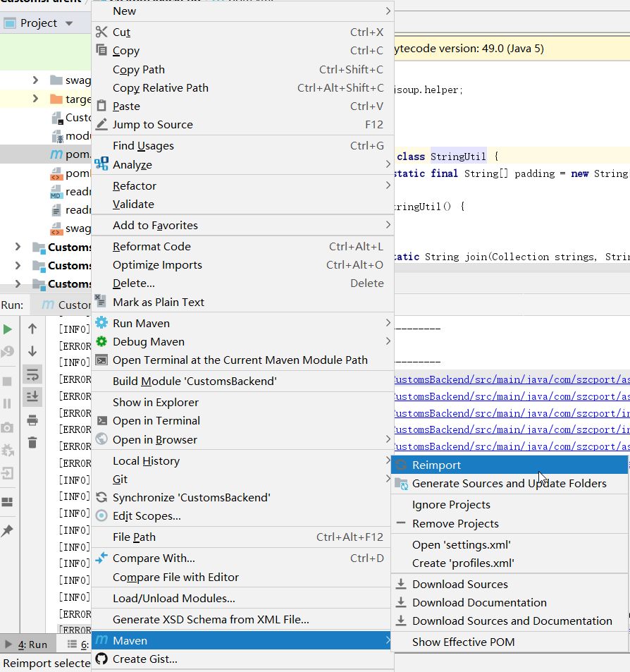The image size is (630, 672).
Task: Clear console with the trash icon
Action: [32, 443]
